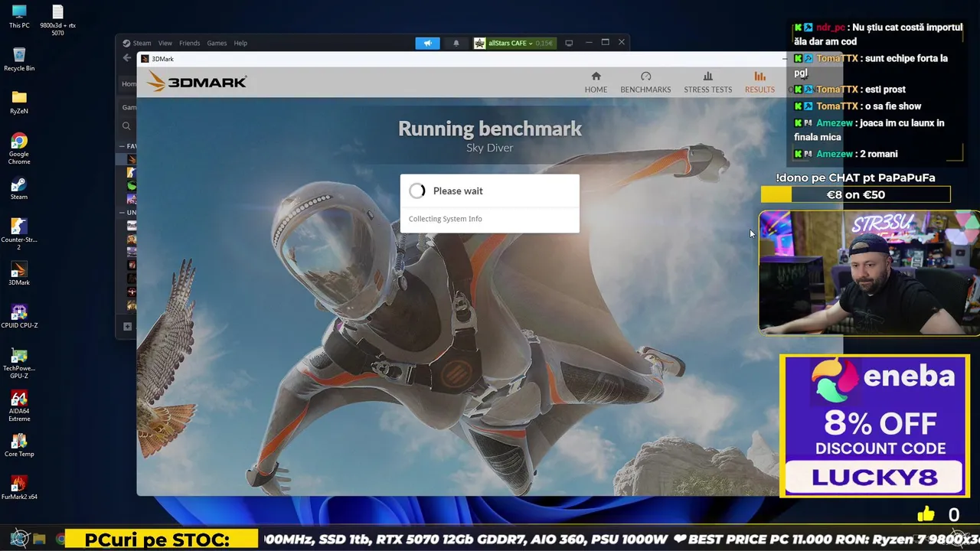Select the 3DMark entry in Steam favorites
980x551 pixels.
(x=132, y=159)
